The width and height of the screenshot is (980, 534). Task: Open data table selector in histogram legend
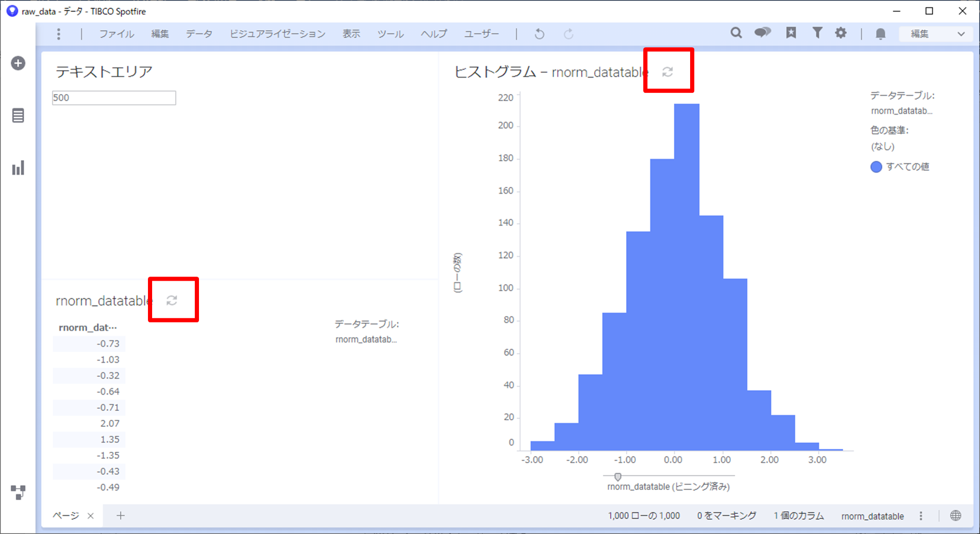point(901,111)
